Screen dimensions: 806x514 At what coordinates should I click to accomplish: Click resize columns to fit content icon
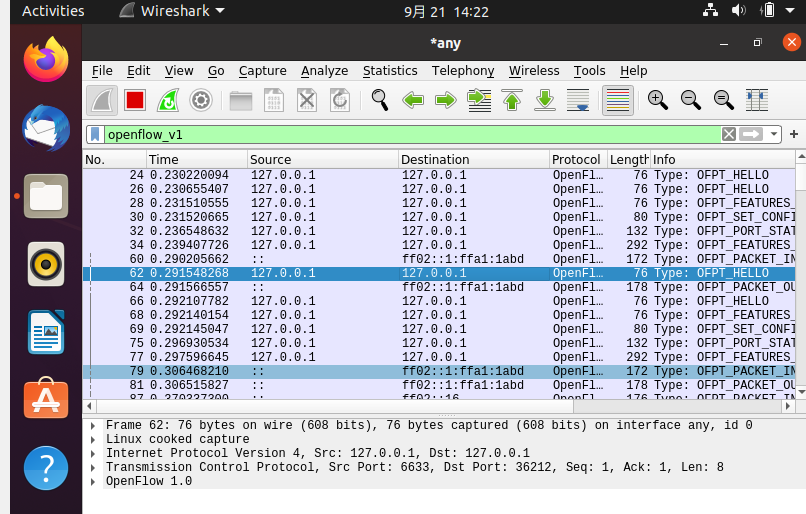click(x=757, y=100)
